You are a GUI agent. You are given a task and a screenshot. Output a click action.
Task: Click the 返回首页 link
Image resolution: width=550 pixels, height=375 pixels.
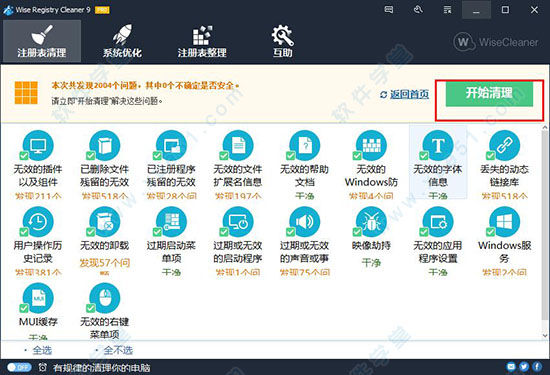(404, 94)
